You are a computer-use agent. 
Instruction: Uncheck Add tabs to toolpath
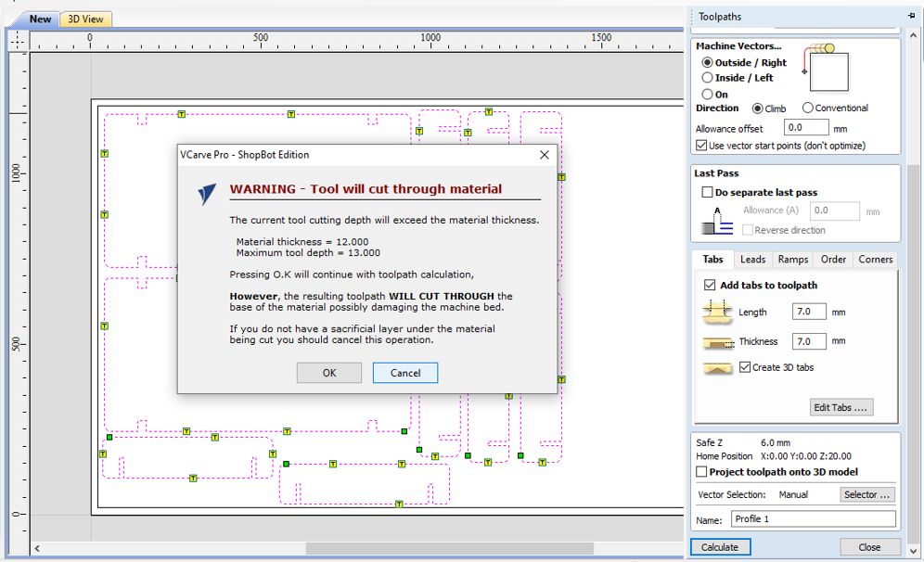point(710,285)
